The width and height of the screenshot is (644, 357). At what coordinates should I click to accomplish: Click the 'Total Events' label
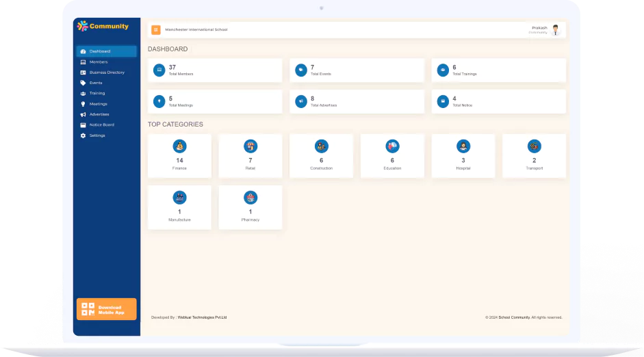click(321, 75)
